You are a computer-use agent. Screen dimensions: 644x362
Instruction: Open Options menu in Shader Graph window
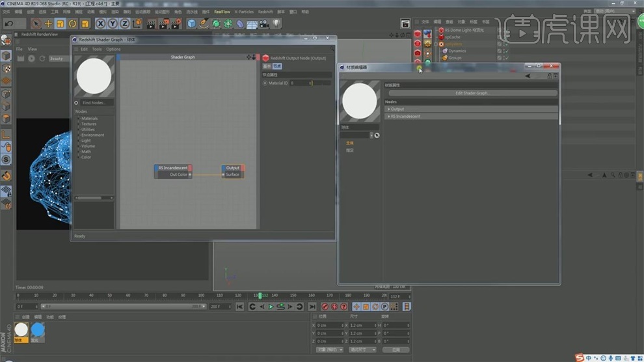pos(113,49)
